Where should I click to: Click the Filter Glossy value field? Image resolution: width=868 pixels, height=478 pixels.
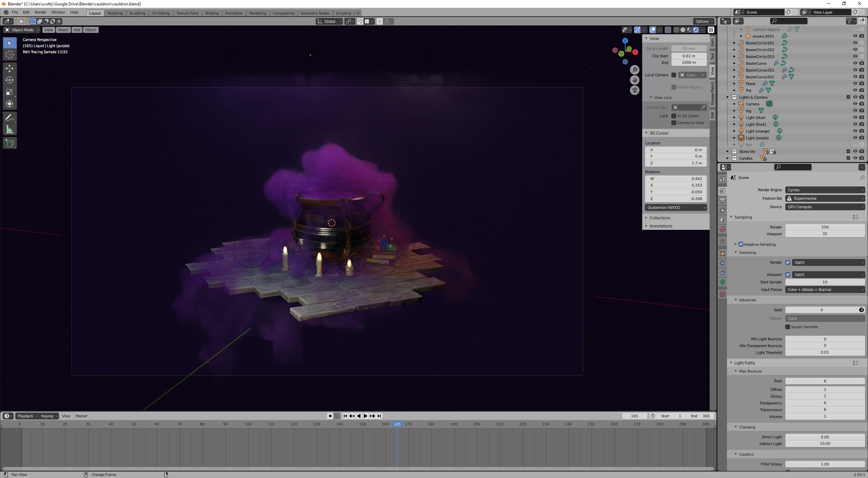(825, 464)
